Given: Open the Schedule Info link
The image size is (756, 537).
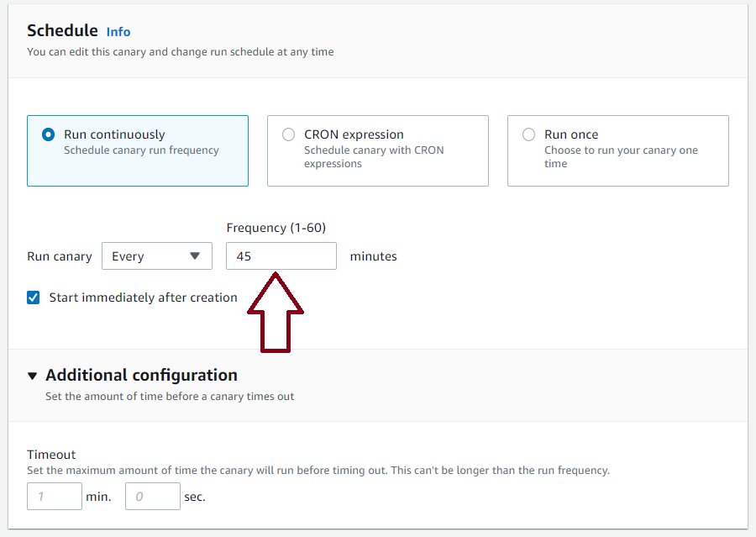Looking at the screenshot, I should point(118,32).
